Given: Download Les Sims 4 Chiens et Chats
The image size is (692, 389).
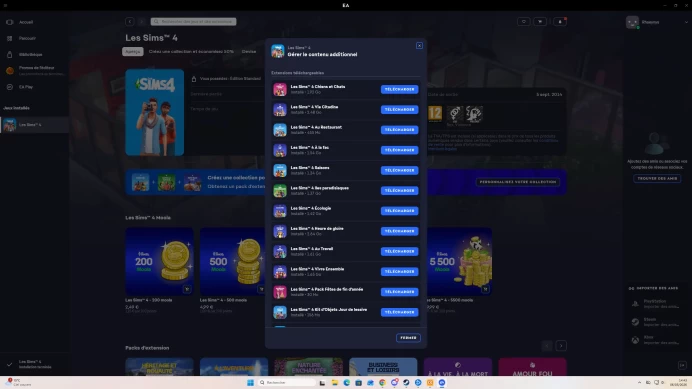Looking at the screenshot, I should click(x=399, y=89).
